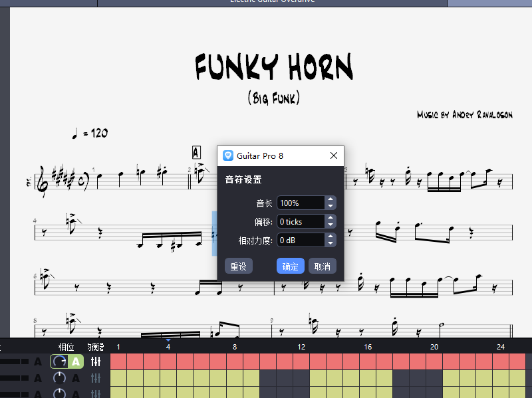This screenshot has width=532, height=398.
Task: Switch to the Electric Guitar Overdrive tab
Action: tap(272, 2)
